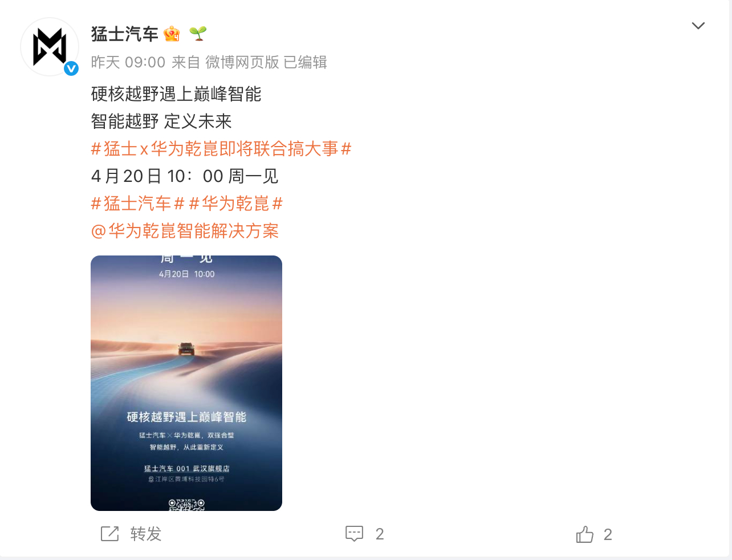Open the #猛士汽车# hashtag topic

pos(138,204)
